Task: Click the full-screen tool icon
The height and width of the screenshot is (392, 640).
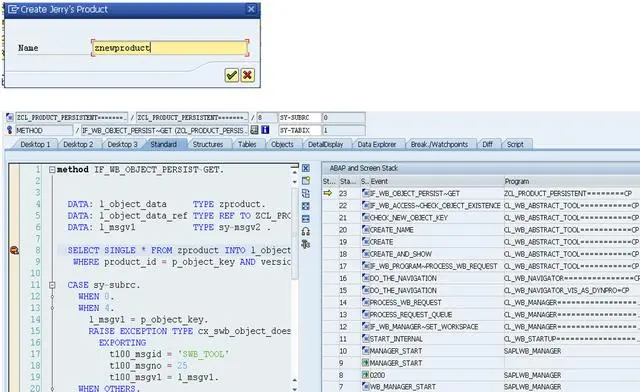Action: (306, 206)
